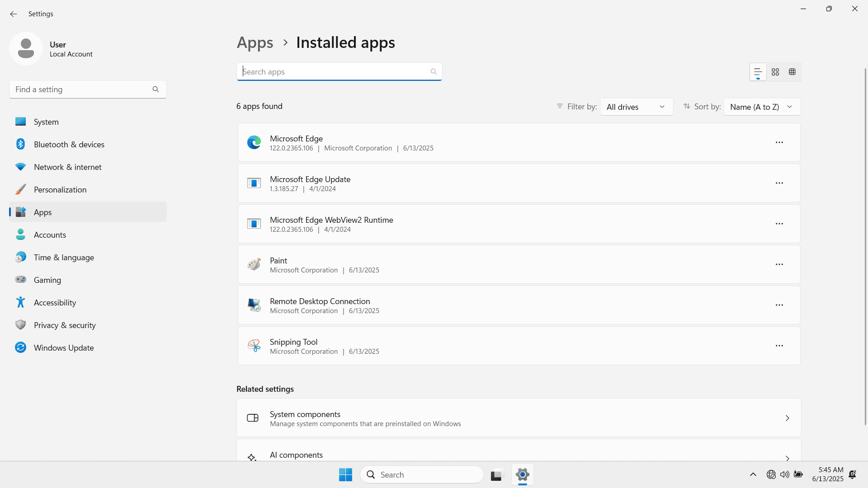Click the Related settings heading
Screen dimensions: 868x488
(265, 389)
